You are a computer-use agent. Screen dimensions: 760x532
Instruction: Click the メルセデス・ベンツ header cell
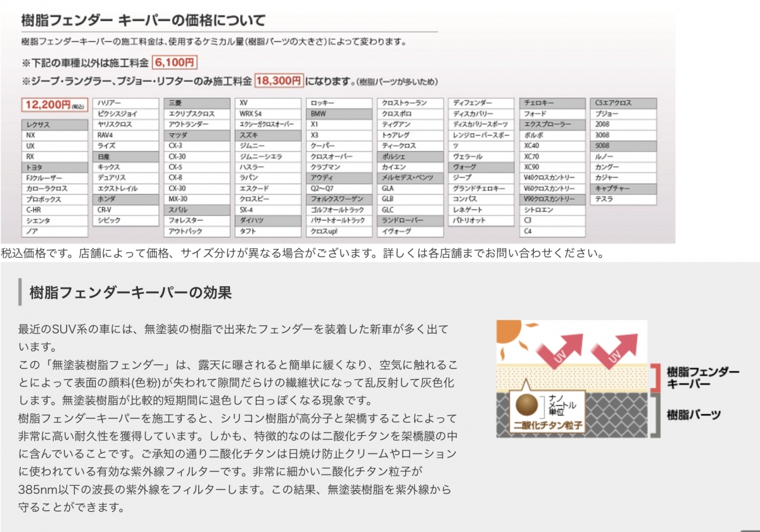410,178
